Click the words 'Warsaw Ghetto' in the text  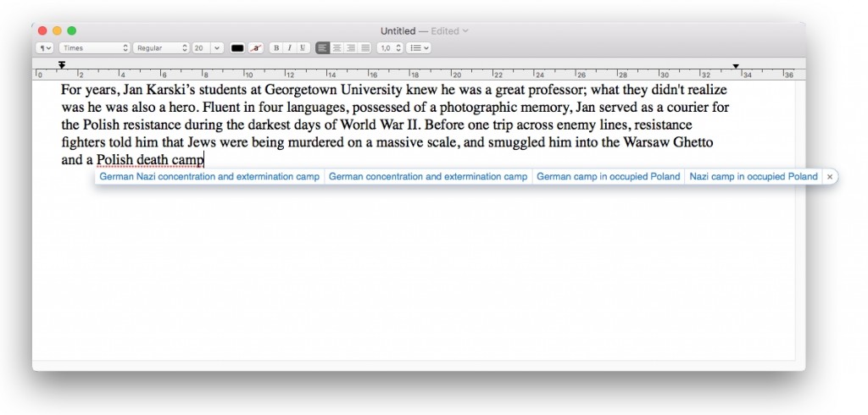[x=668, y=142]
